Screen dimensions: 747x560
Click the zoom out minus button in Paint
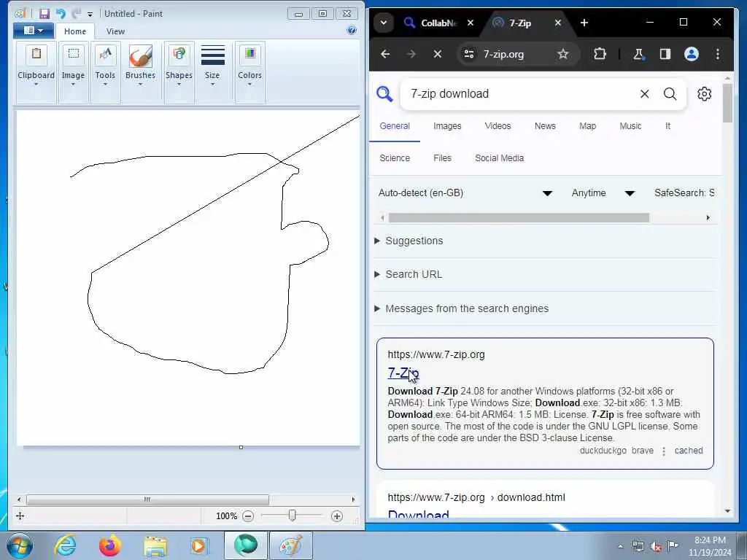(x=248, y=516)
